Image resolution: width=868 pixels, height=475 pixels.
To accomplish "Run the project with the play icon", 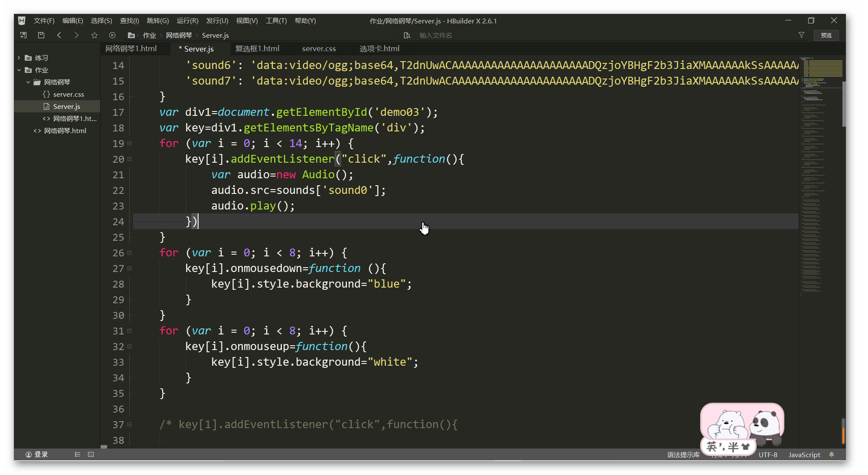I will point(112,35).
